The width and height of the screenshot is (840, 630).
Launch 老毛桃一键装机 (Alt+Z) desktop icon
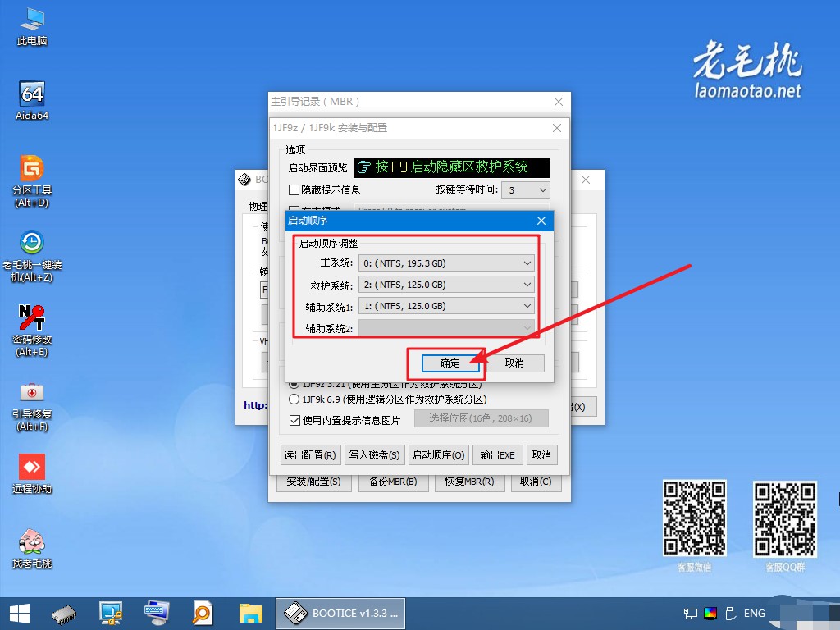tap(32, 256)
